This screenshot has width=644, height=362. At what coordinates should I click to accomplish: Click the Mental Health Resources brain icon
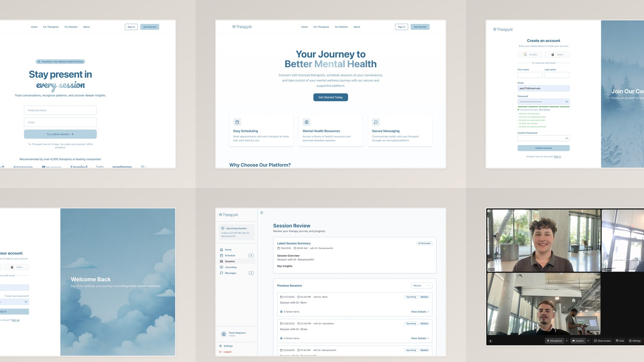point(306,122)
